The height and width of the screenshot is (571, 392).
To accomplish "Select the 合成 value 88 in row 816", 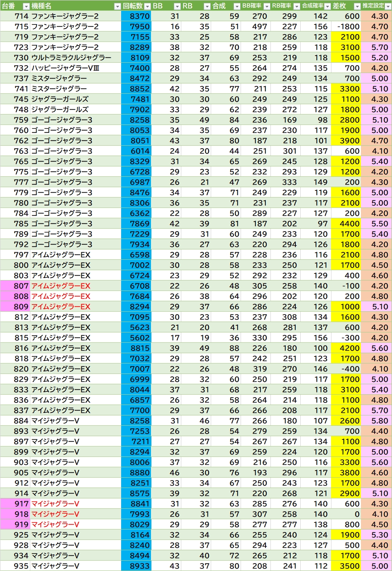I will (x=226, y=348).
